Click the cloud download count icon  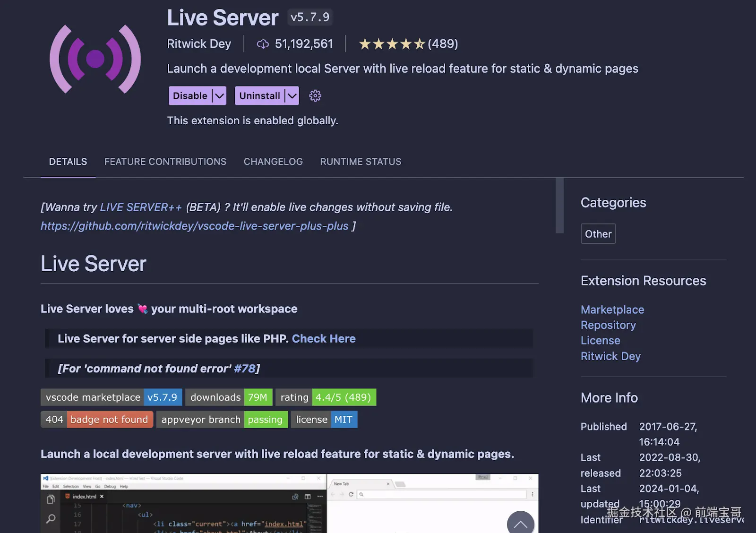tap(263, 44)
